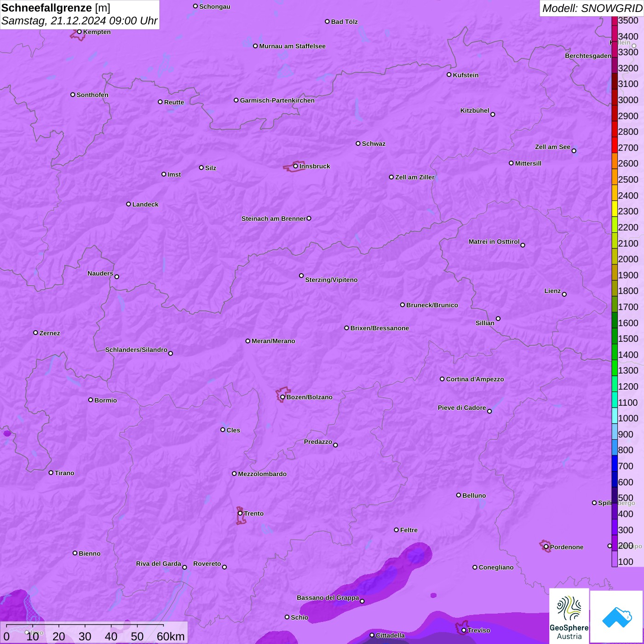Viewport: 644px width, 644px height.
Task: Click the Innsbruck city marker
Action: tap(295, 166)
